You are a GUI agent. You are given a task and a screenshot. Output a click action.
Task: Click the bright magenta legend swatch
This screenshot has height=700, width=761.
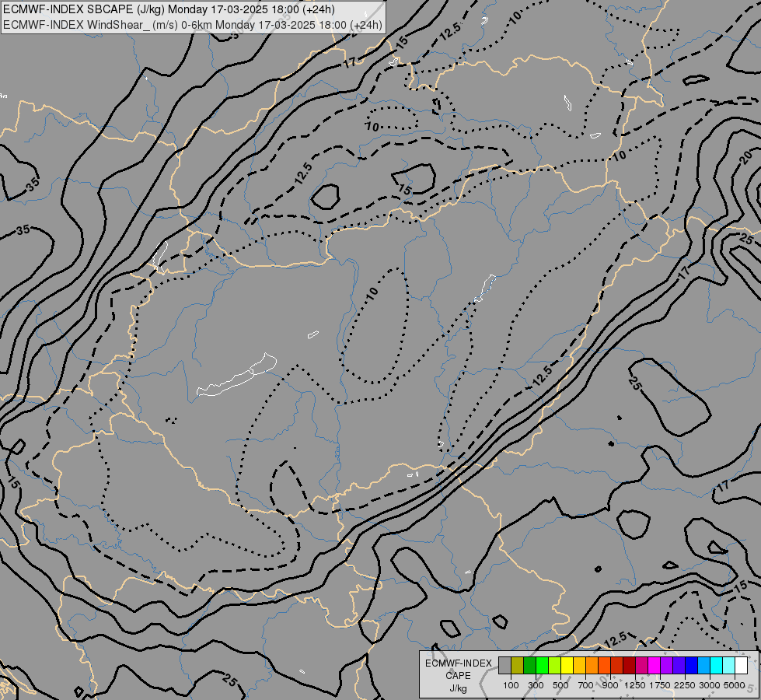655,666
